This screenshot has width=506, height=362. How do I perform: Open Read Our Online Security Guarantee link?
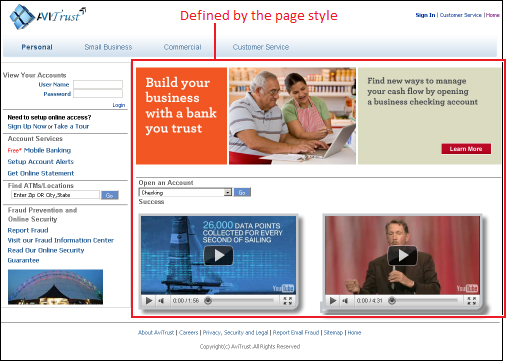click(46, 255)
